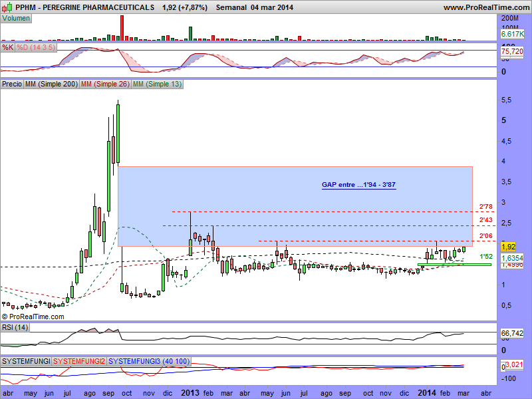Screen dimensions: 532x399
Task: Select the green support zone bar near 1'52
Action: click(454, 265)
